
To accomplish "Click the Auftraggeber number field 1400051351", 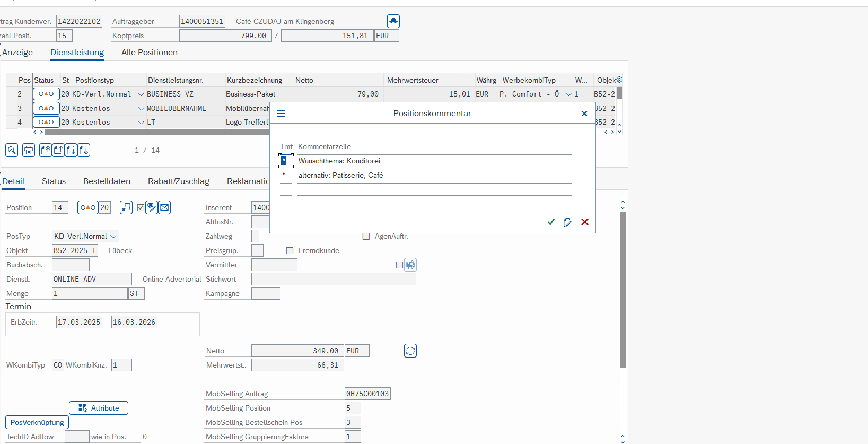I will tap(202, 21).
